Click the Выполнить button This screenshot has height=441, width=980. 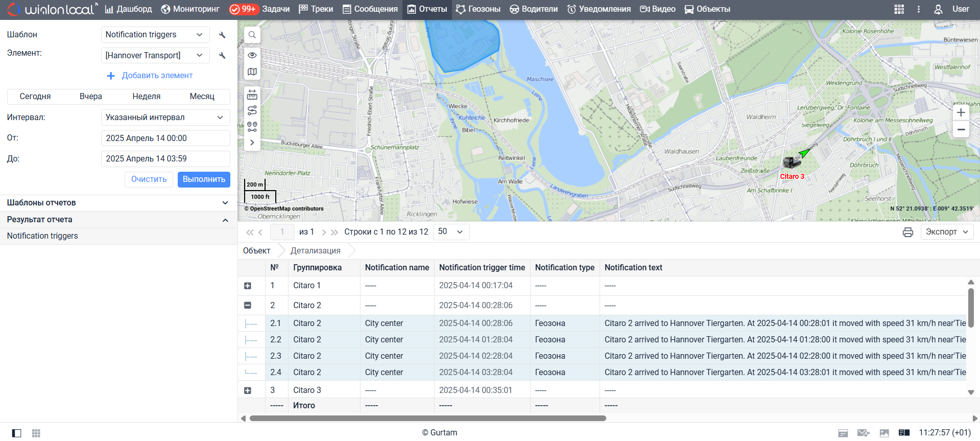coord(204,179)
